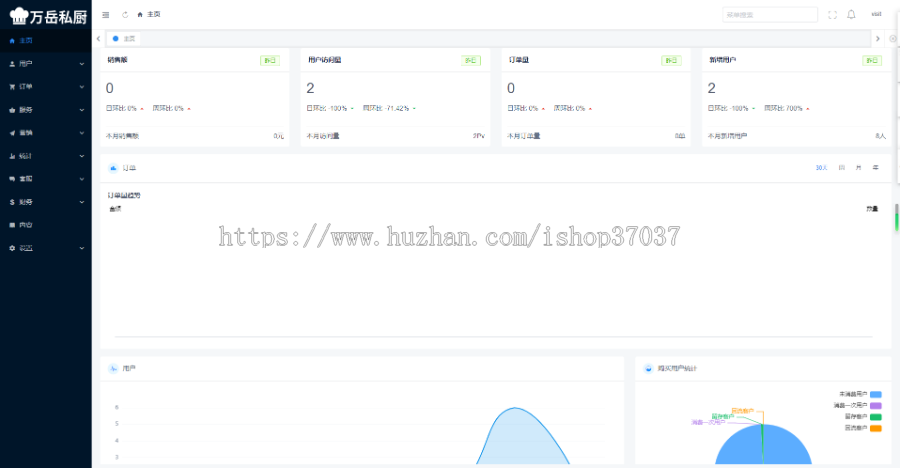Click 昨日 tag on 订单量 card

coord(671,60)
